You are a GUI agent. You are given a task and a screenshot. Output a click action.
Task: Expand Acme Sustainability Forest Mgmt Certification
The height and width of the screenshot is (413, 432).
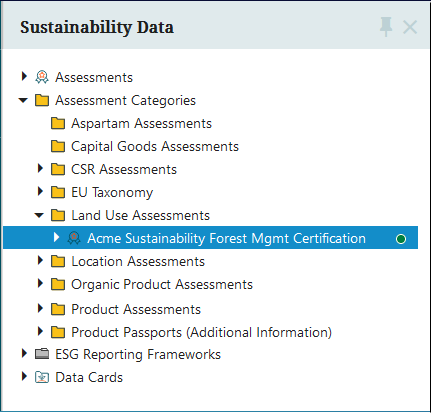pyautogui.click(x=56, y=237)
